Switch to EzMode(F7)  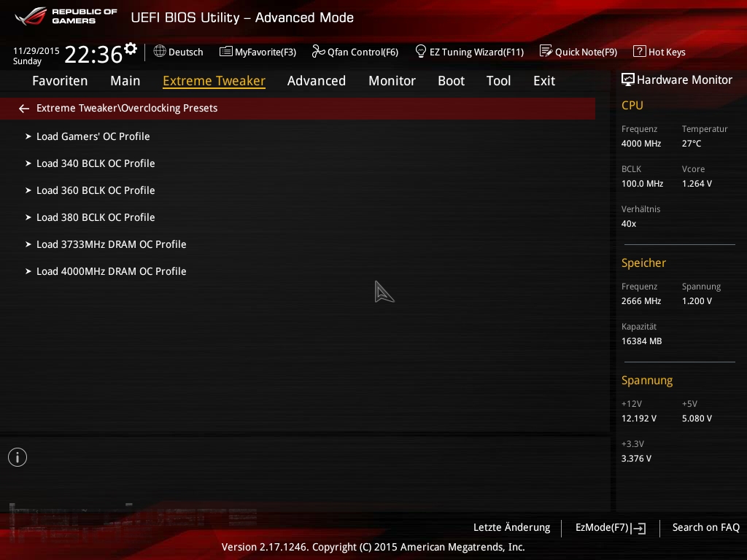coord(610,527)
